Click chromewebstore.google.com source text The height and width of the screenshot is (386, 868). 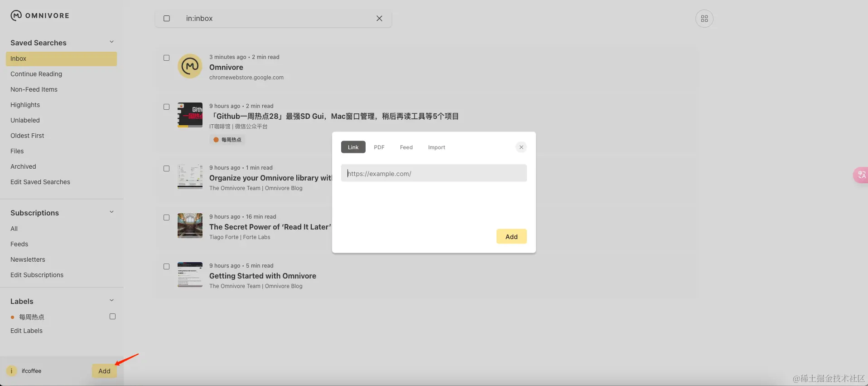(246, 78)
